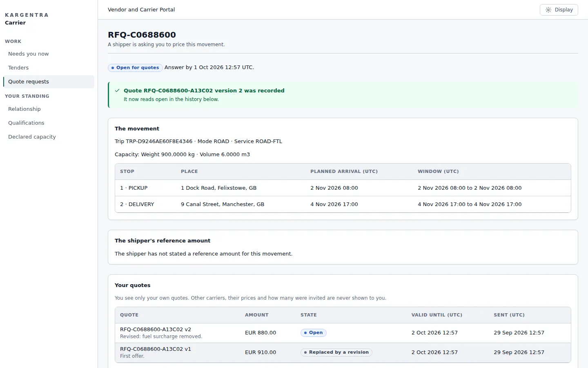The width and height of the screenshot is (588, 368).
Task: Select Quote requests in the sidebar
Action: click(x=49, y=81)
